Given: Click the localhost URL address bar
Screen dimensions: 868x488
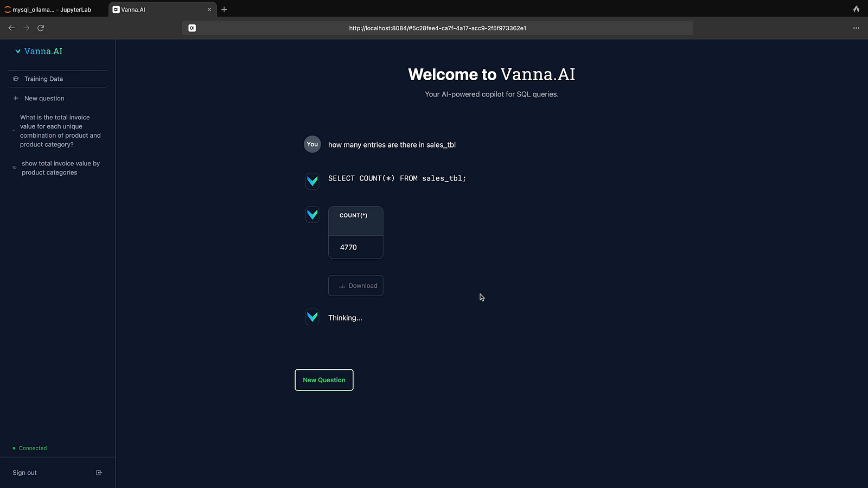Looking at the screenshot, I should coord(437,28).
